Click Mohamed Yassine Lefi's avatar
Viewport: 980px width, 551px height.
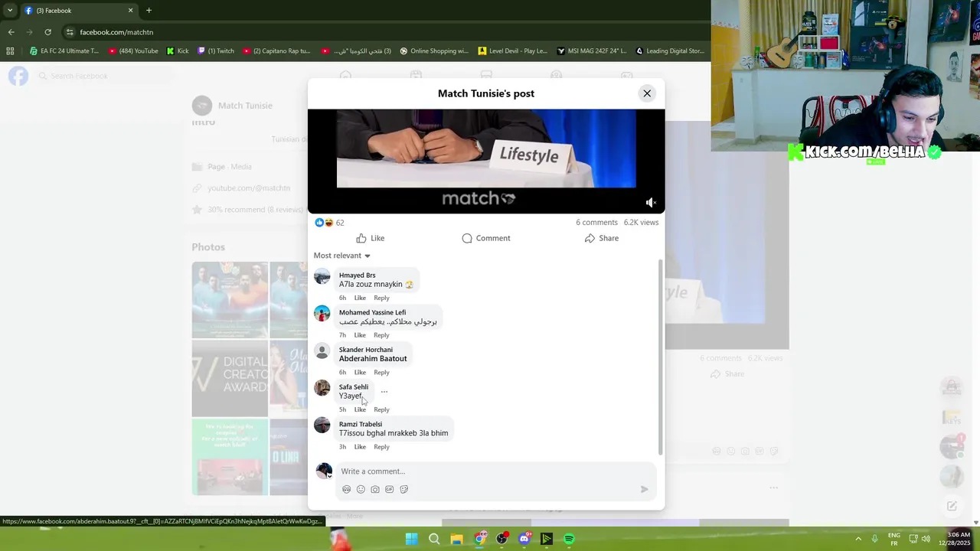click(322, 314)
